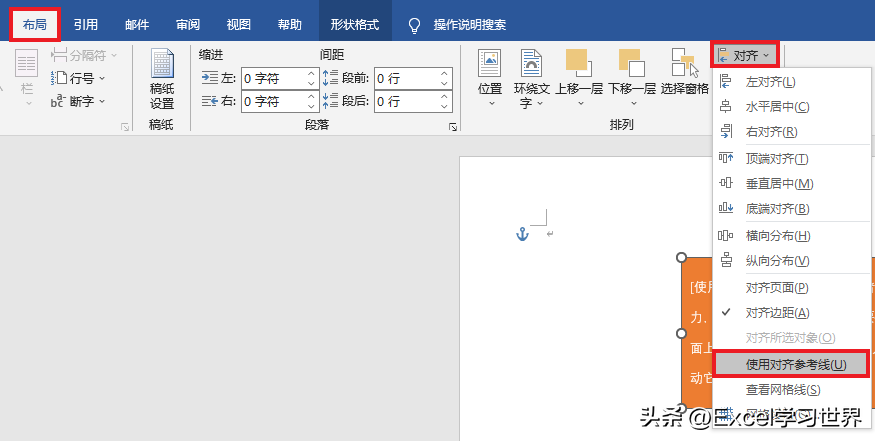Select 右对齐(R) menu item
The width and height of the screenshot is (875, 441).
[x=791, y=132]
